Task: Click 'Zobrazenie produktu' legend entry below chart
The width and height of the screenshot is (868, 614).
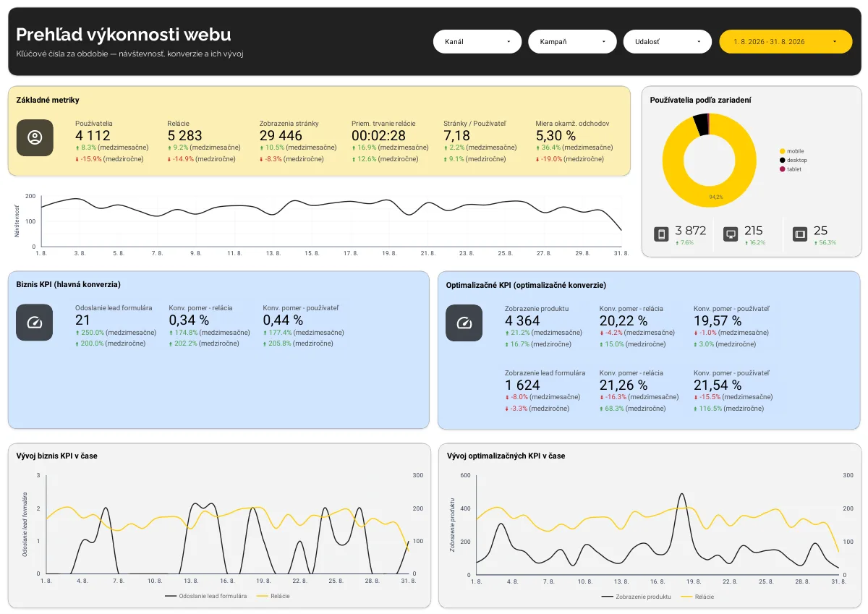Action: [x=636, y=597]
